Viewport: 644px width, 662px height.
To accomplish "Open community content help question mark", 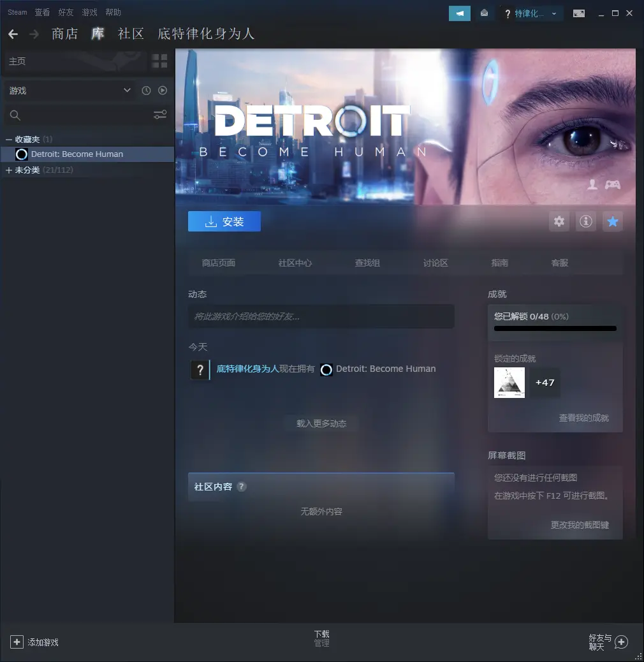I will (x=242, y=487).
